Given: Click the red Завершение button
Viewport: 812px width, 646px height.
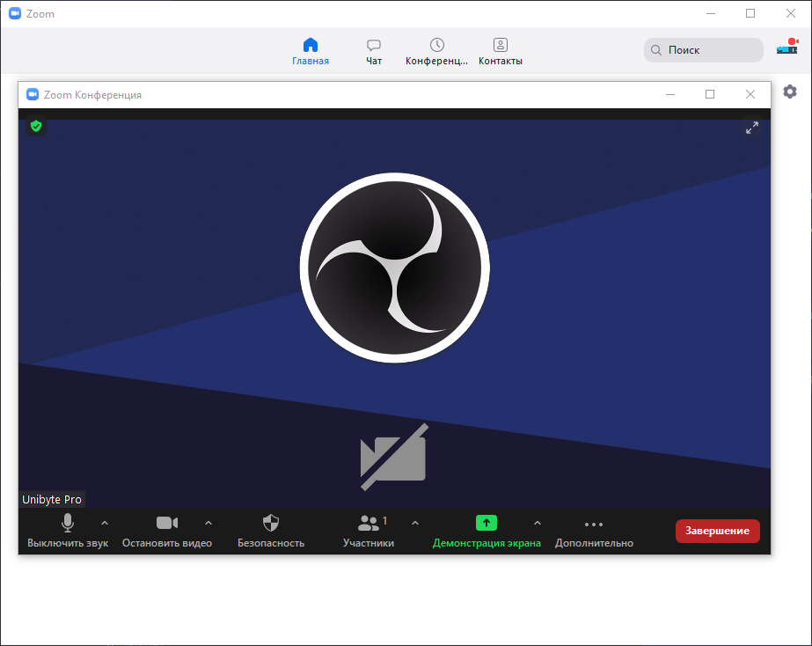Looking at the screenshot, I should click(717, 531).
